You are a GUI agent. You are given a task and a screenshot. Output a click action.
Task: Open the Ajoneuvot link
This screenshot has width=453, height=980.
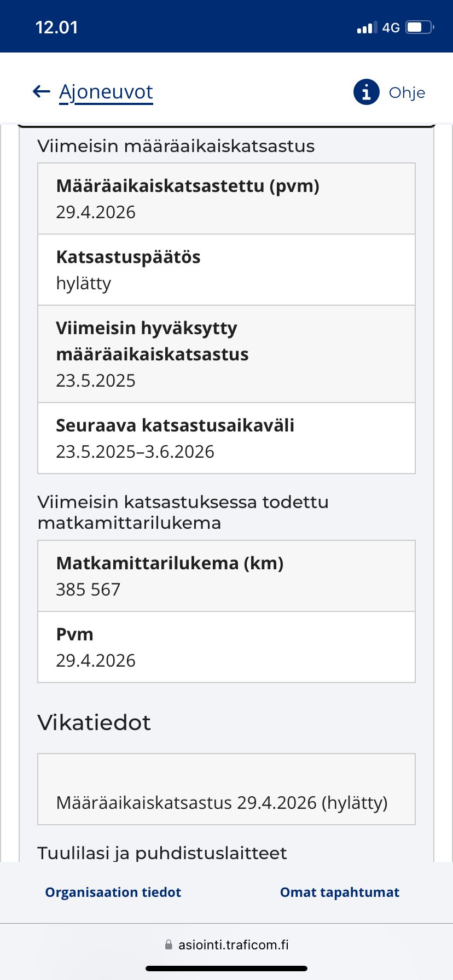point(106,92)
